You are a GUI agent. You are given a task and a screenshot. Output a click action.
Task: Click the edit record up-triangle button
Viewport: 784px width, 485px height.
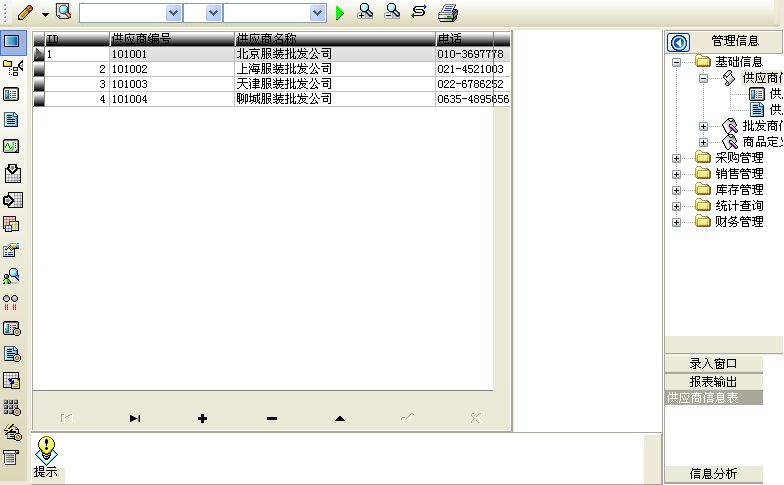pos(340,418)
